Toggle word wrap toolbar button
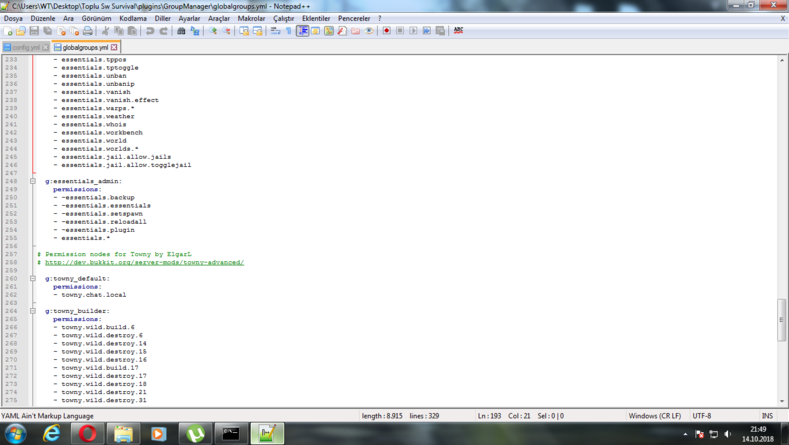Viewport: 789px width, 445px height. coord(275,31)
